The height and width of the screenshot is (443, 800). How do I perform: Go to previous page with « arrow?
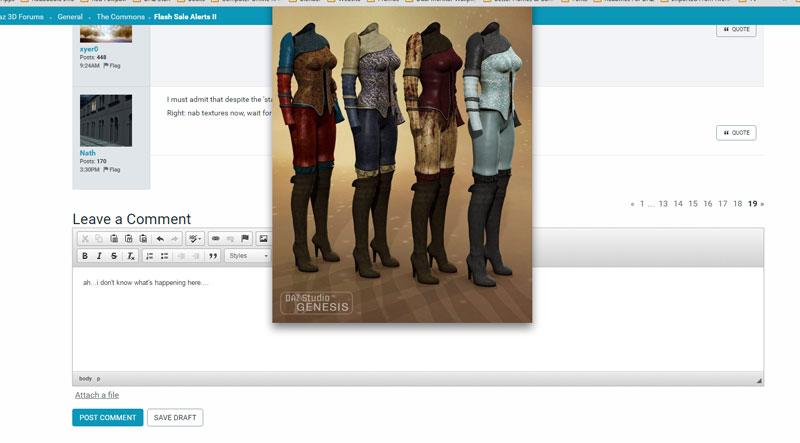pyautogui.click(x=632, y=204)
